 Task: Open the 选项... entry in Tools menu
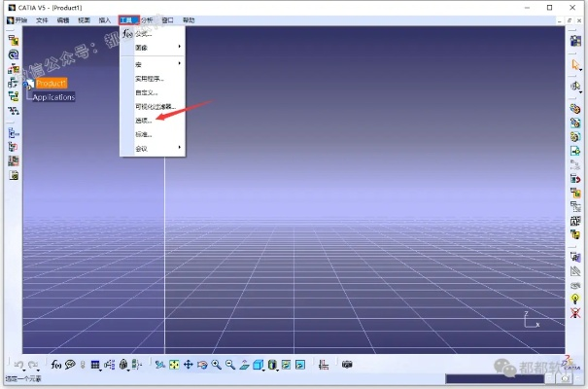click(143, 121)
